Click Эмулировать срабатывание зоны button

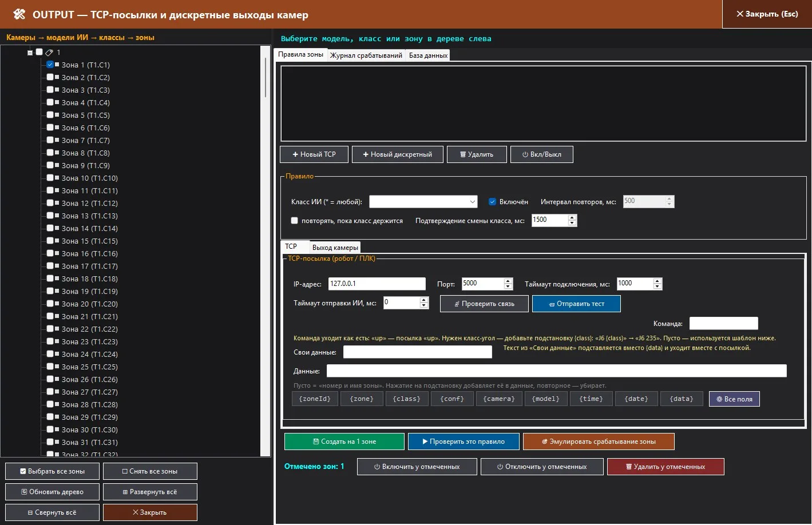[599, 442]
